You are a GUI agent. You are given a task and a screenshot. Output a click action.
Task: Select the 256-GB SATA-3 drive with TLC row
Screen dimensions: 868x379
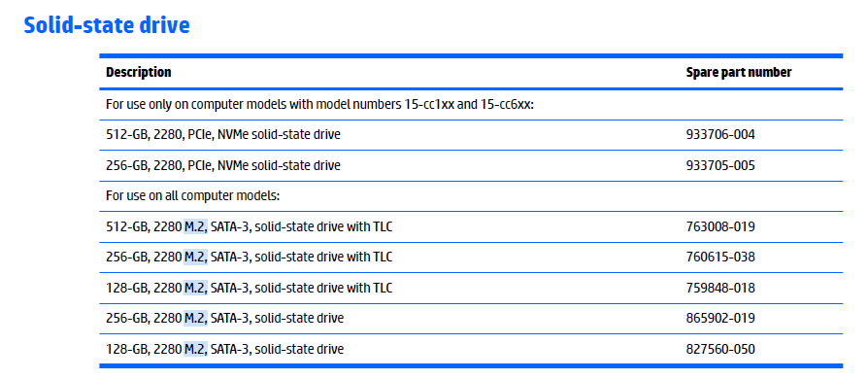pos(471,258)
